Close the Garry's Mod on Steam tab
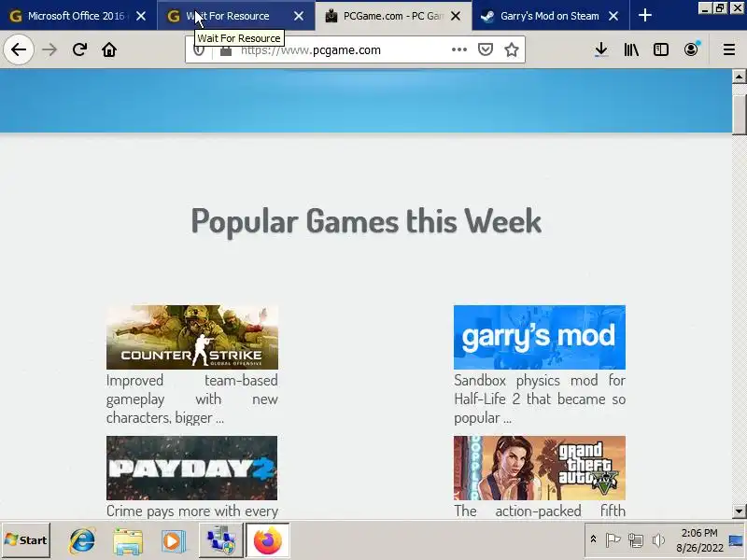 [613, 16]
